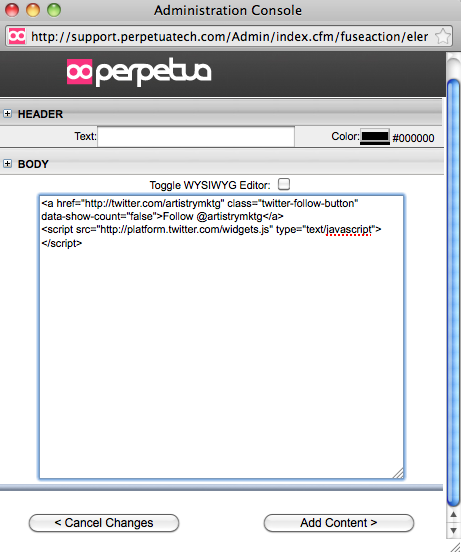The image size is (461, 552).
Task: Expand the HEADER section plus icon
Action: pyautogui.click(x=7, y=113)
